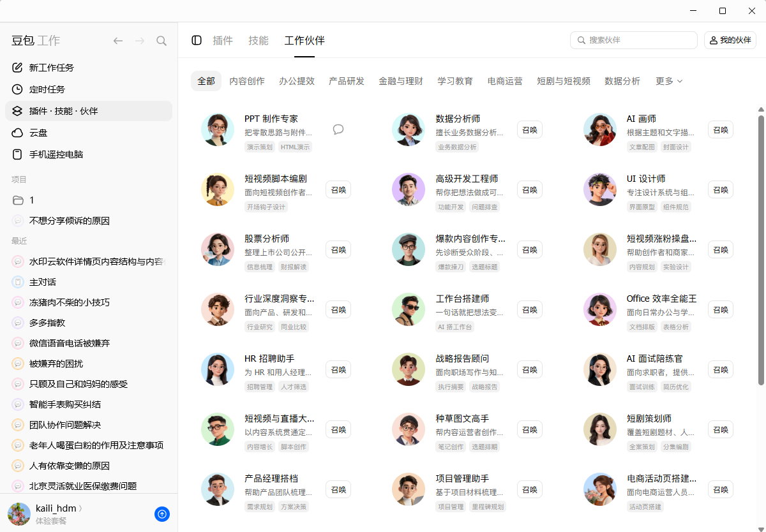766x532 pixels.
Task: Click the AI 画师 avatar
Action: (x=600, y=129)
